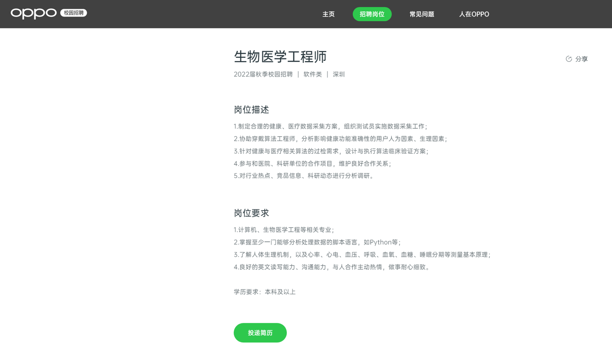Screen dimensions: 612x364
Task: Click the 岗位描述 section heading
Action: 251,110
